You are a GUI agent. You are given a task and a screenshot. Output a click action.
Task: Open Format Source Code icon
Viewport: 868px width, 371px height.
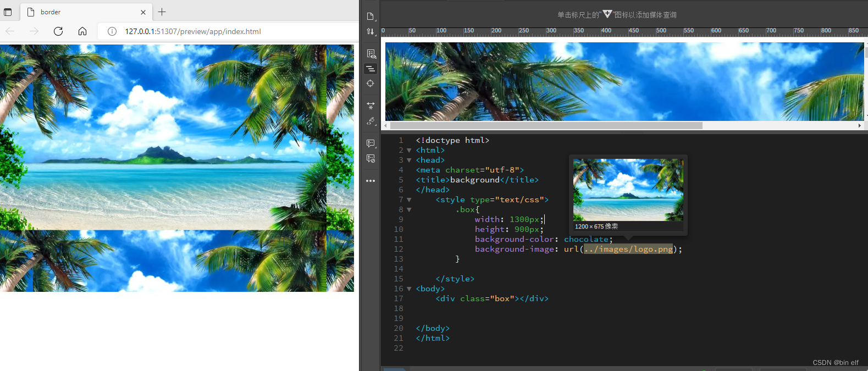371,121
